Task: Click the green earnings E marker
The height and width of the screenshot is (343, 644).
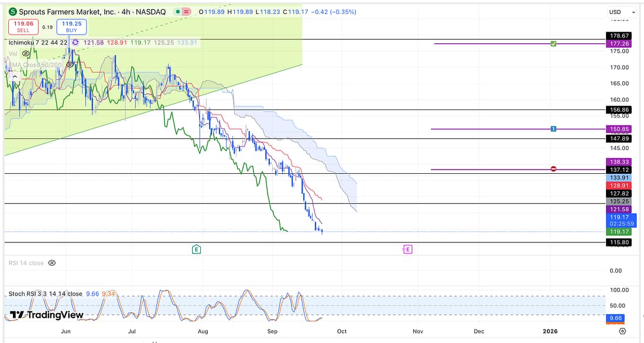Action: tap(197, 249)
